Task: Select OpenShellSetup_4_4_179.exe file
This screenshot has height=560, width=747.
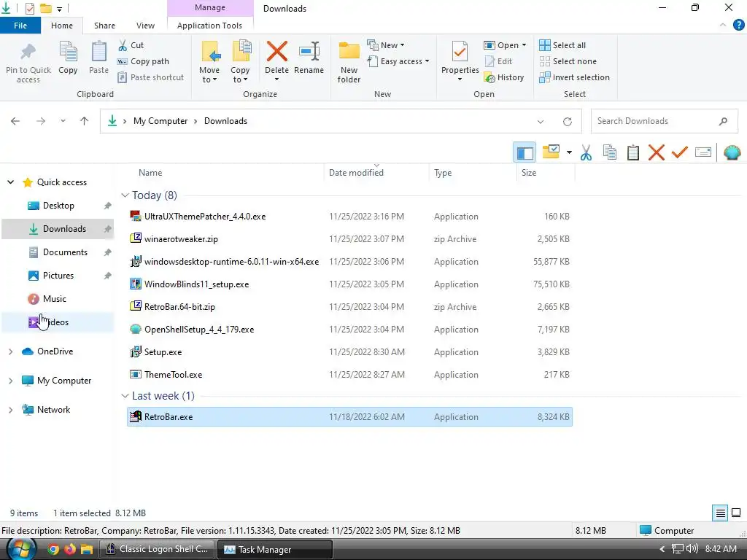Action: click(349, 330)
